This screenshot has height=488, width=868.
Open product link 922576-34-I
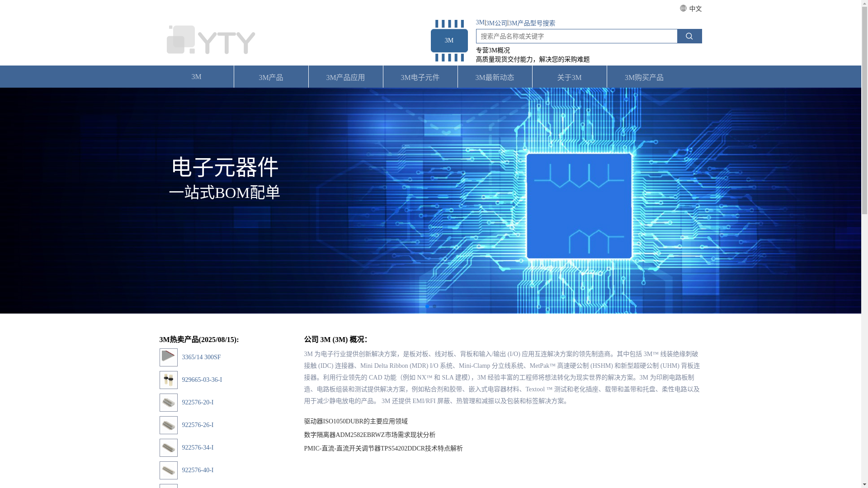pyautogui.click(x=198, y=448)
